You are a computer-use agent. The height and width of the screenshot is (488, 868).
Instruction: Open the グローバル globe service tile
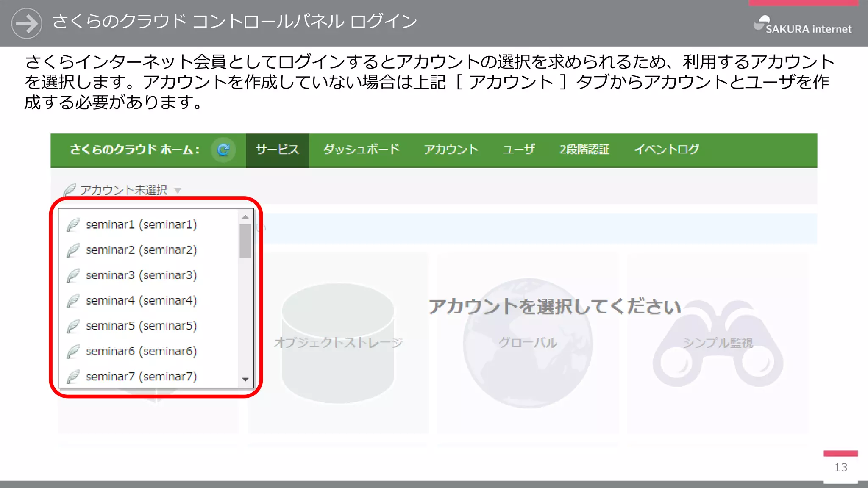(x=528, y=343)
